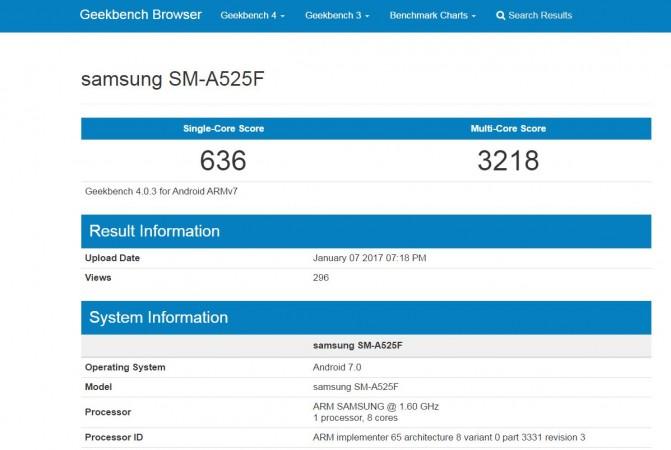Select the Views count 296
671x450 pixels.
click(321, 278)
